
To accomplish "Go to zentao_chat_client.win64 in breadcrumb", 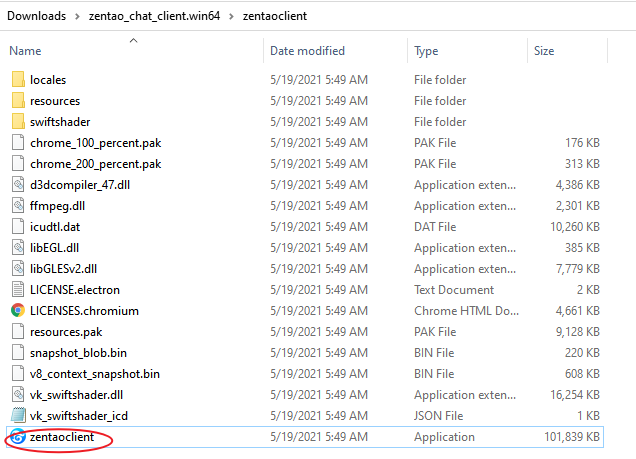I will tap(154, 17).
